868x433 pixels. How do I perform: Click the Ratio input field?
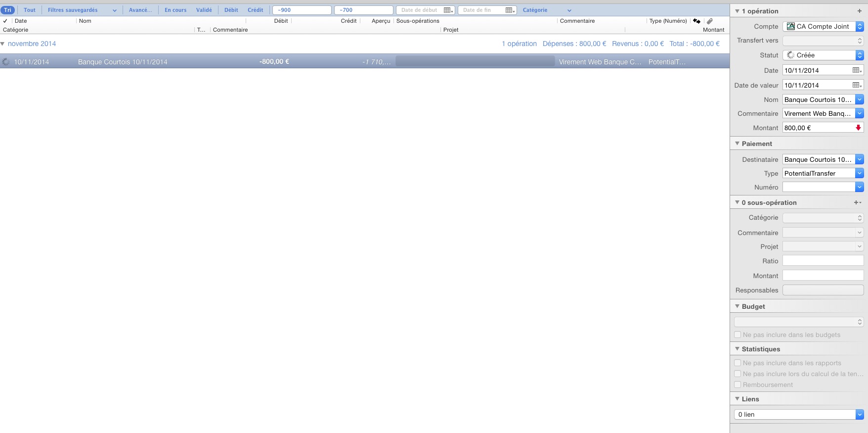pos(823,261)
